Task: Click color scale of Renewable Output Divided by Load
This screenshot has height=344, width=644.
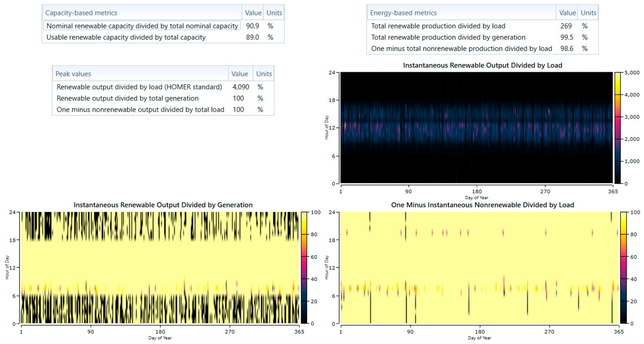Action: point(617,128)
